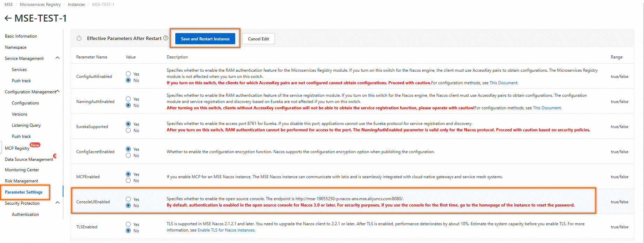This screenshot has width=644, height=243.
Task: Click the back arrow beside MSE-TEST-1
Action: coord(8,18)
